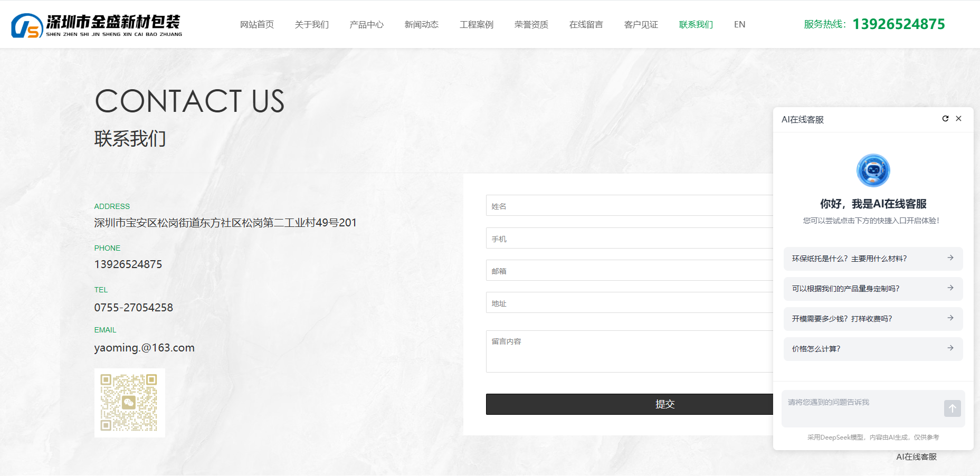Click the EMAIL label
The width and height of the screenshot is (980, 476).
click(x=106, y=330)
